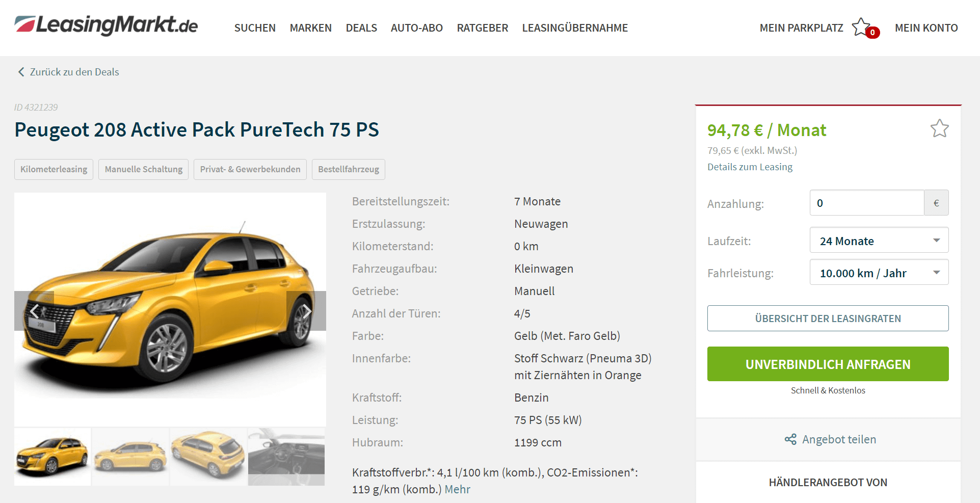
Task: Go to MEIN PARKPLATZ
Action: click(802, 28)
